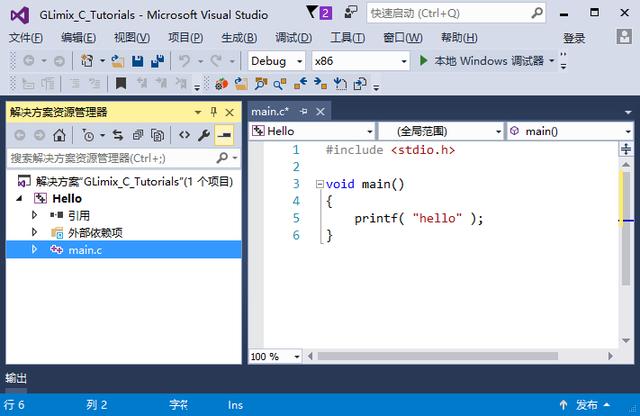Open the 调试(D) menu
Screen dimensions: 640x416
[293, 38]
